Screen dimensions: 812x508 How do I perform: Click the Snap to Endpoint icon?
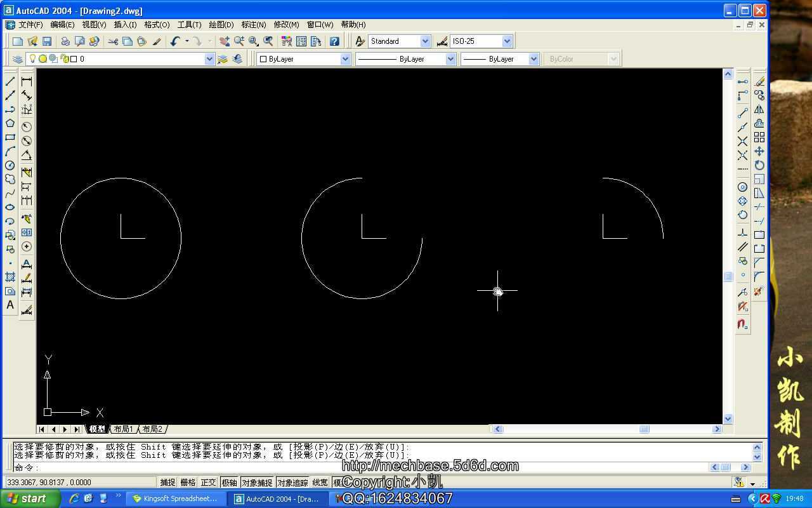(x=743, y=112)
